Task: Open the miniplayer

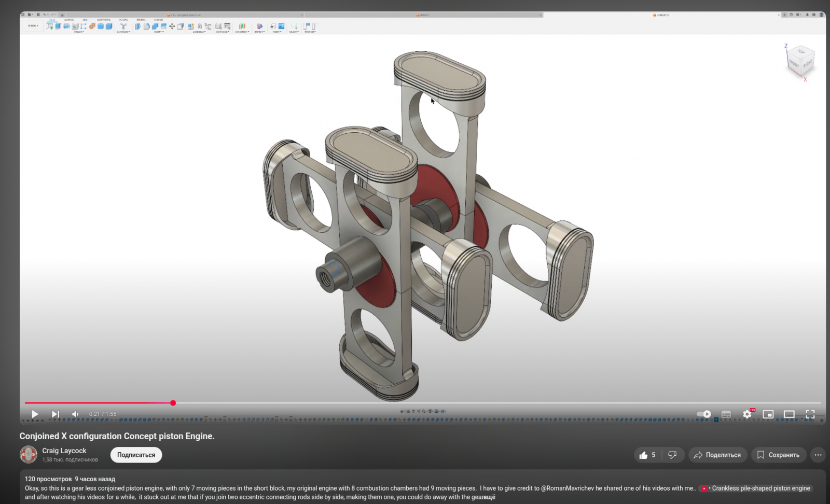Action: click(768, 414)
